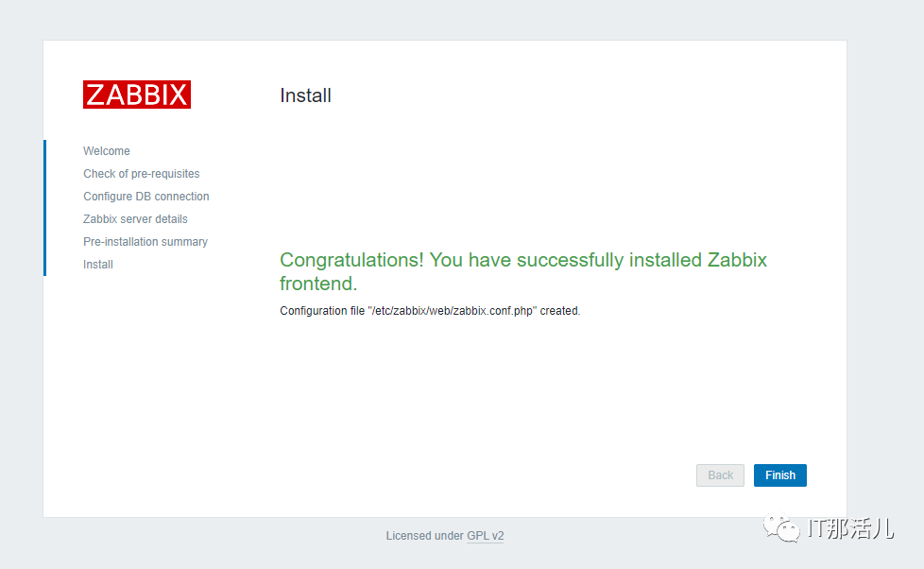The image size is (924, 569).
Task: Open the Pre-installation summary step
Action: coord(145,242)
